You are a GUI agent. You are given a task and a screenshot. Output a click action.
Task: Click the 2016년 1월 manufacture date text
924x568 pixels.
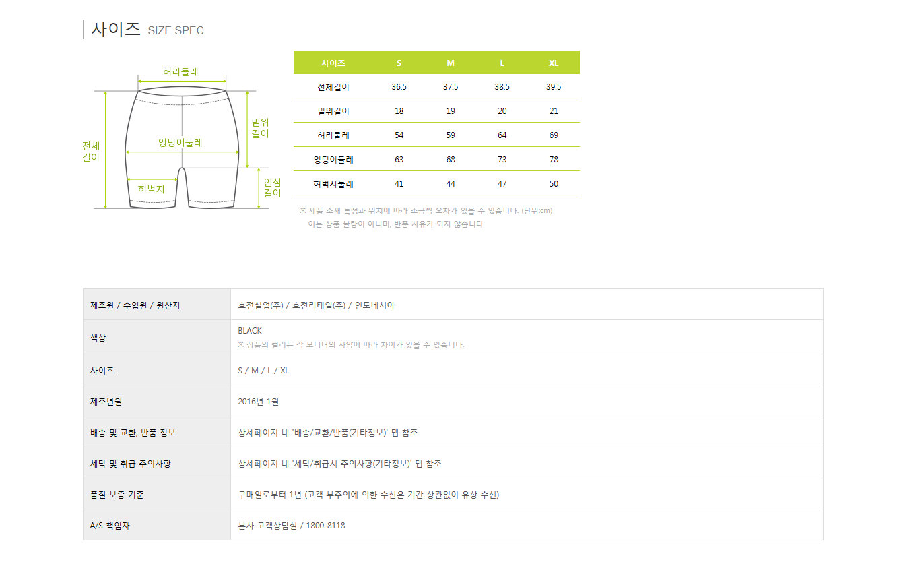click(259, 402)
